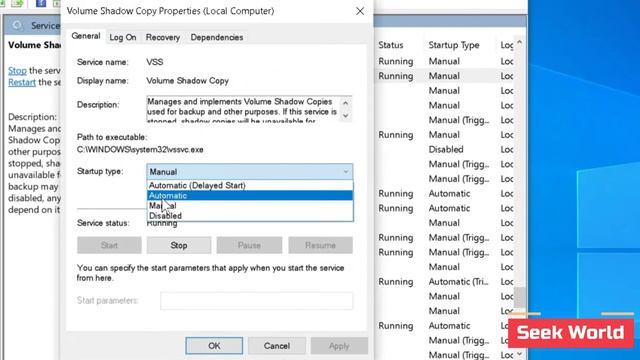
Task: Go to the Dependencies tab
Action: click(217, 37)
